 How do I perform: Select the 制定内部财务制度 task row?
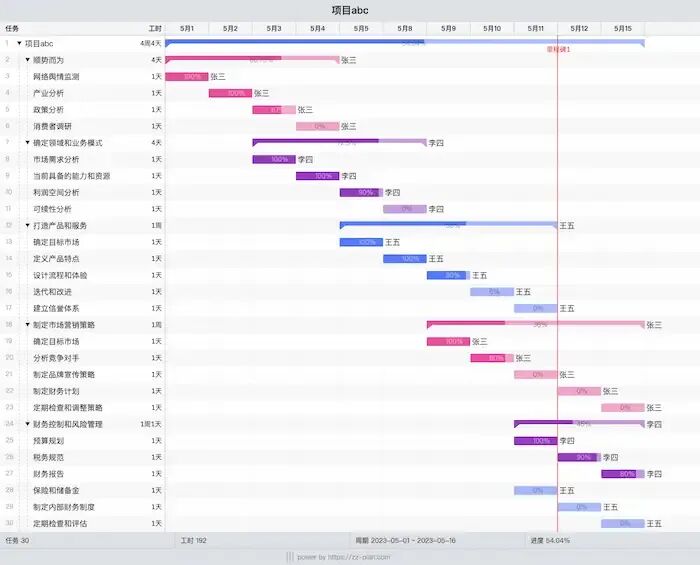click(83, 507)
